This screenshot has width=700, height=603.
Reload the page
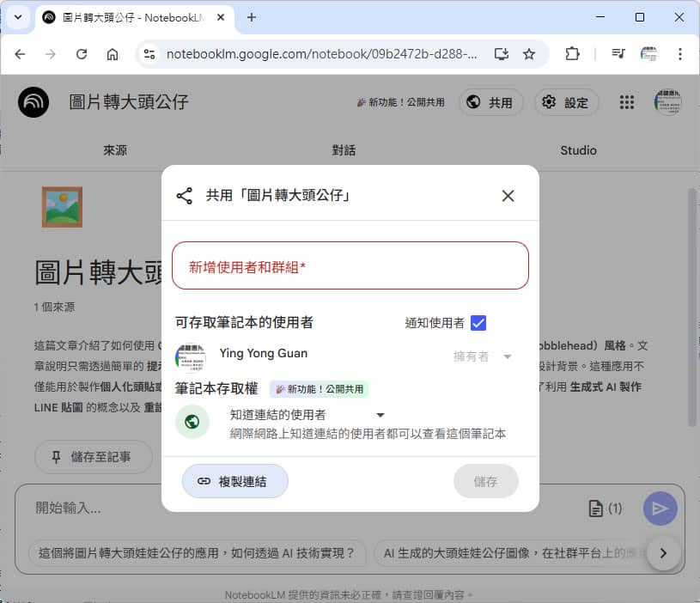coord(82,54)
